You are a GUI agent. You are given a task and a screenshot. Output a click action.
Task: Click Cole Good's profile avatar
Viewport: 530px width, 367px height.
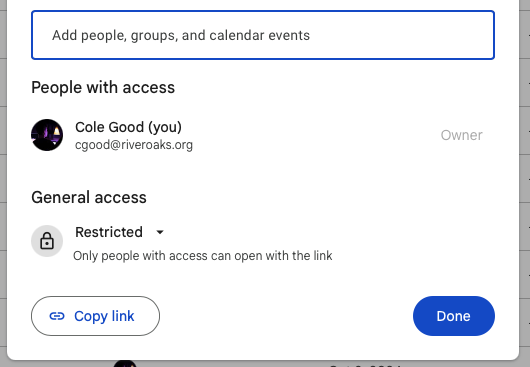47,135
